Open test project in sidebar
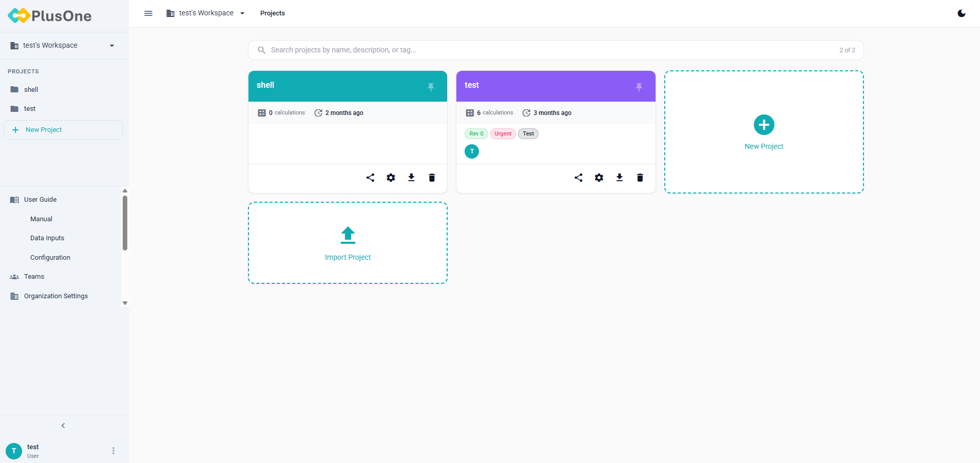The image size is (980, 463). pyautogui.click(x=63, y=109)
